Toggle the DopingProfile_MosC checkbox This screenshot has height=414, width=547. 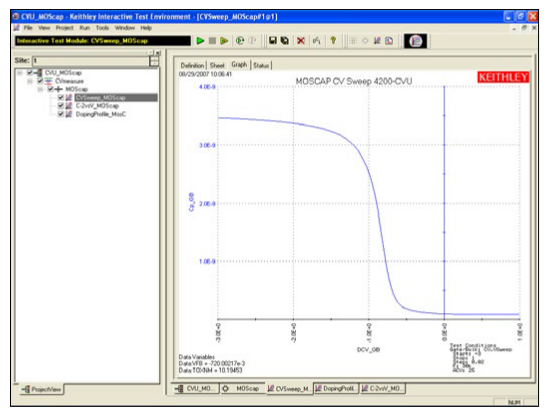pyautogui.click(x=61, y=114)
